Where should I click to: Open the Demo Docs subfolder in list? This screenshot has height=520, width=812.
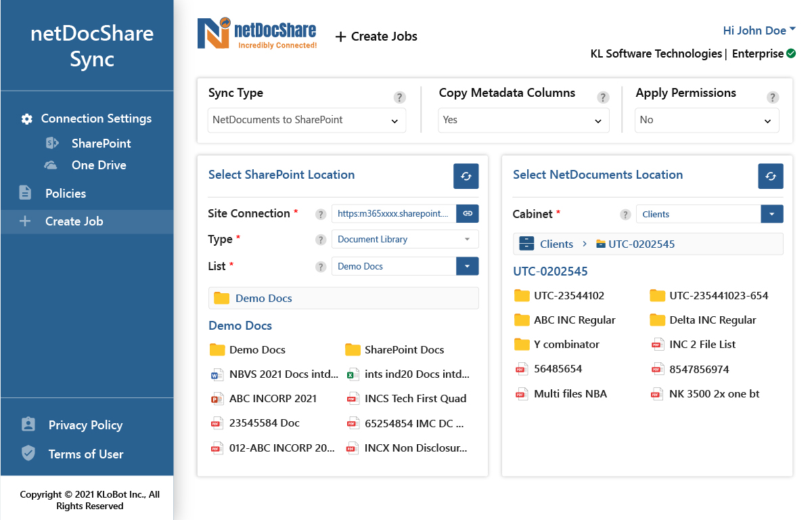click(x=248, y=350)
